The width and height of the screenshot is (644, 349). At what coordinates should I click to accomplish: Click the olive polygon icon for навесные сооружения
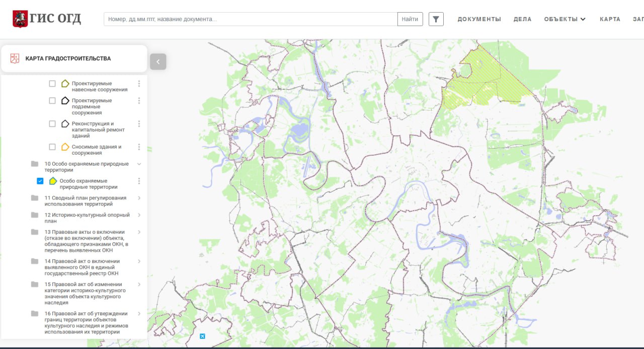tap(65, 84)
